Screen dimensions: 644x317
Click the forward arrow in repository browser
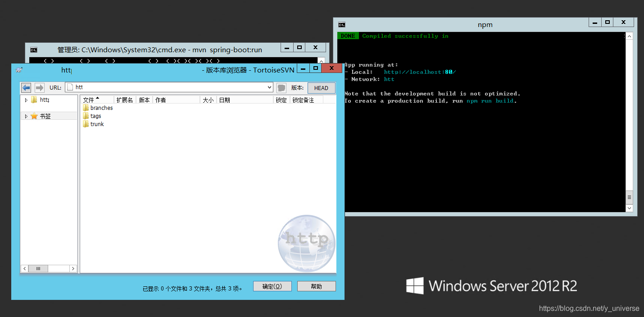pos(40,88)
